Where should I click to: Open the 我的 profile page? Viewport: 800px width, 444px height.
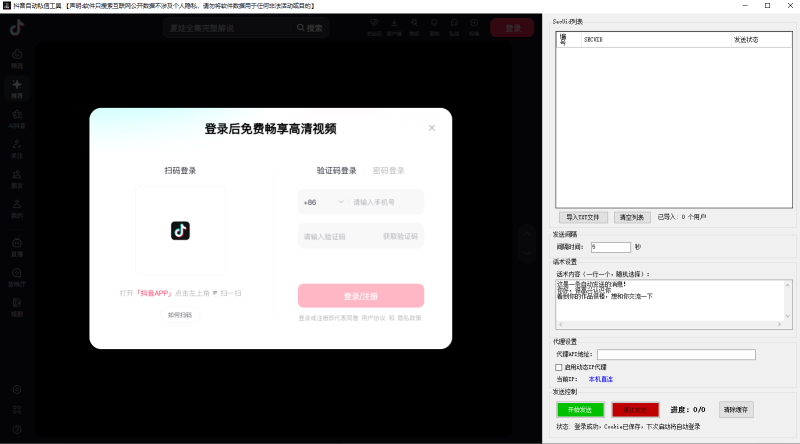(x=17, y=209)
